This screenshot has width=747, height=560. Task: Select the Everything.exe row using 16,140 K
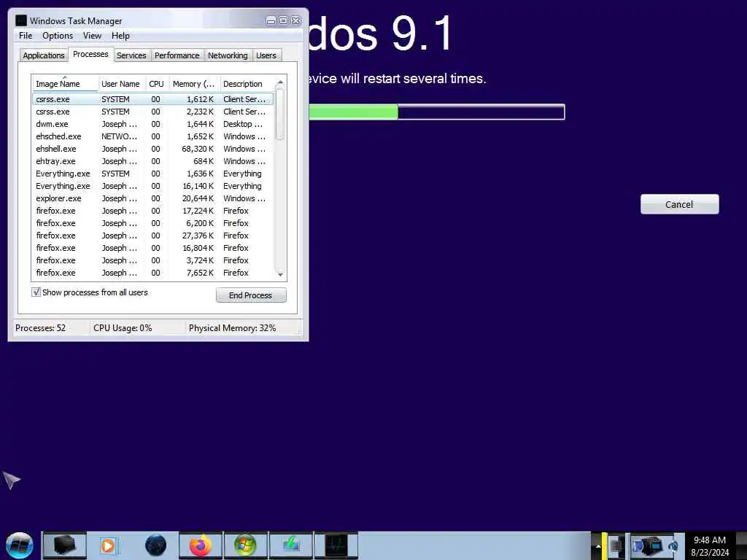coord(153,186)
